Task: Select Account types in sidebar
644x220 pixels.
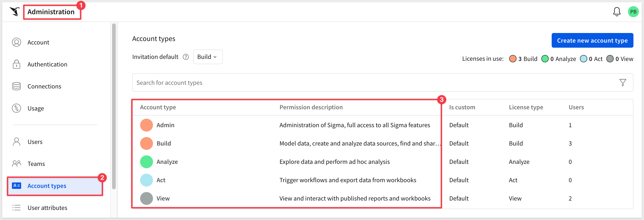Action: (x=55, y=186)
